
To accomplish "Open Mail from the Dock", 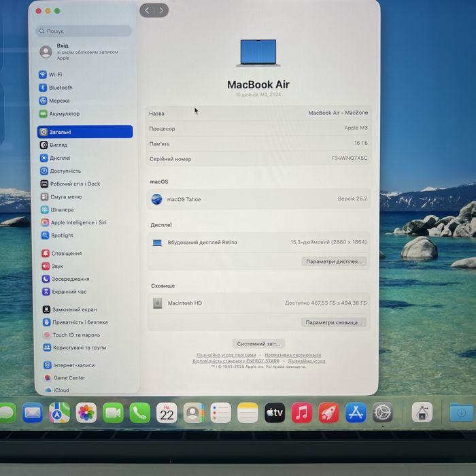I will (x=33, y=412).
